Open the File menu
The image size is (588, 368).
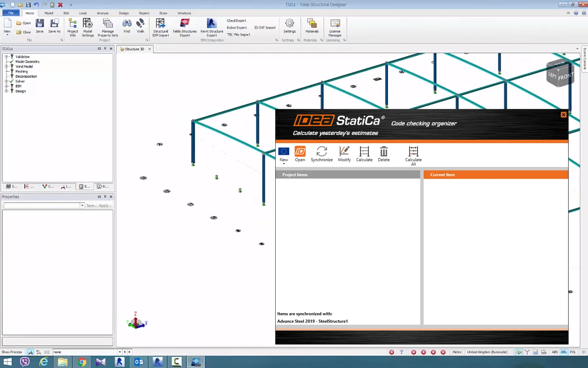pos(11,13)
